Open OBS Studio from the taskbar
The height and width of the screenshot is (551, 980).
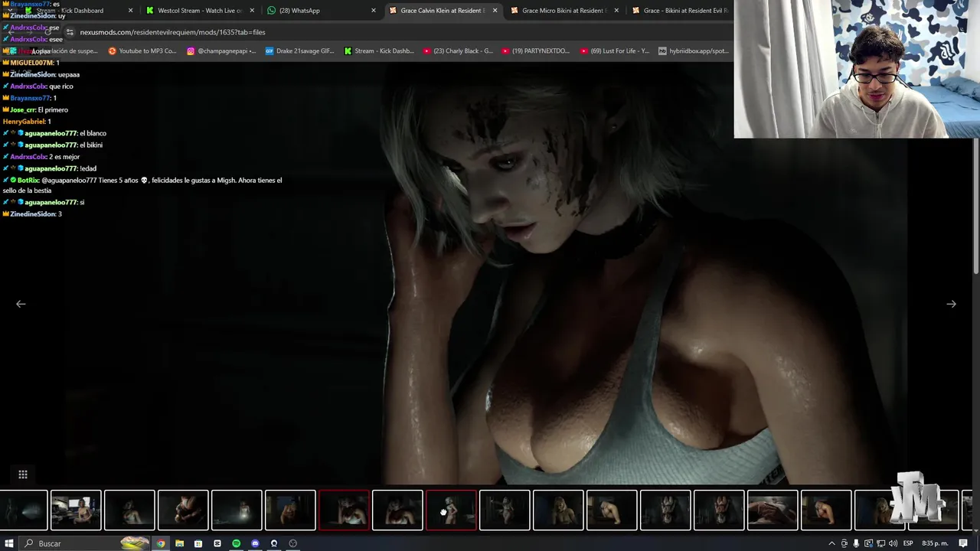292,543
